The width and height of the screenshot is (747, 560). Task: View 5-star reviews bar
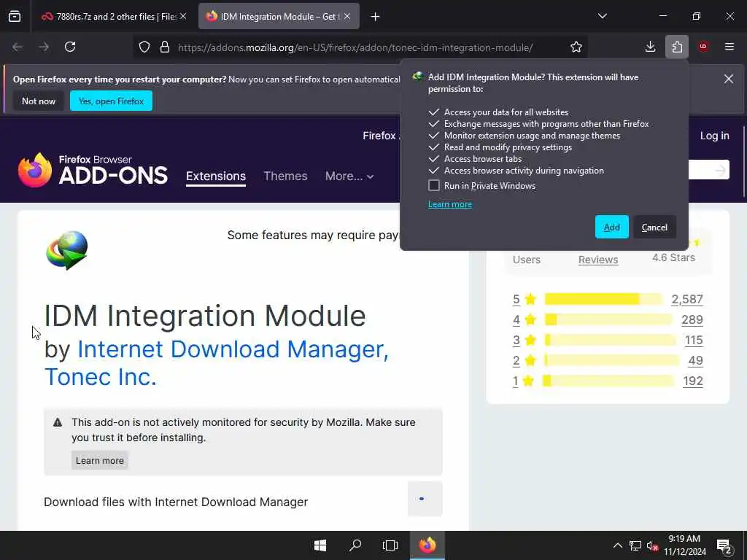[x=603, y=299]
